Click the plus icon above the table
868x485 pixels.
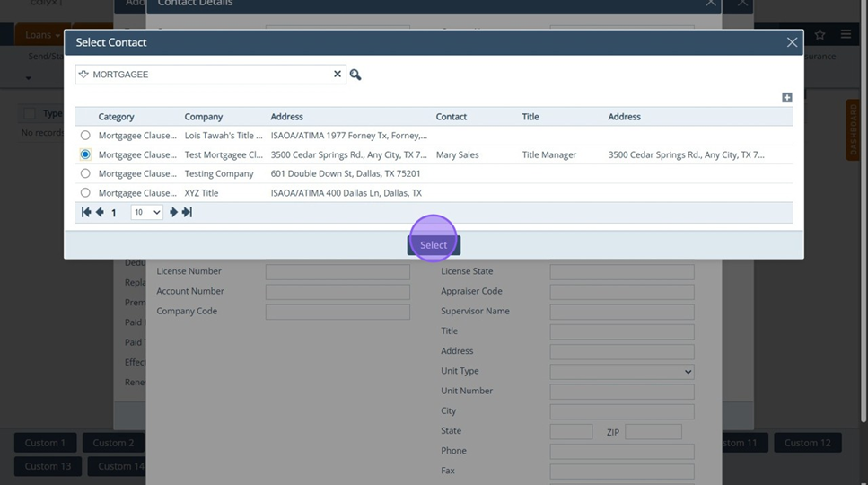coord(787,97)
